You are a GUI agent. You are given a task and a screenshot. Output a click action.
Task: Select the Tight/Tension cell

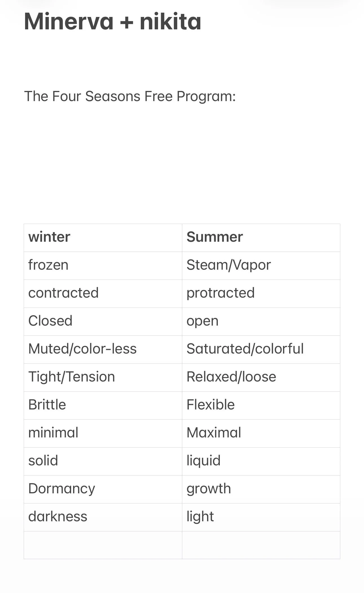tap(103, 378)
